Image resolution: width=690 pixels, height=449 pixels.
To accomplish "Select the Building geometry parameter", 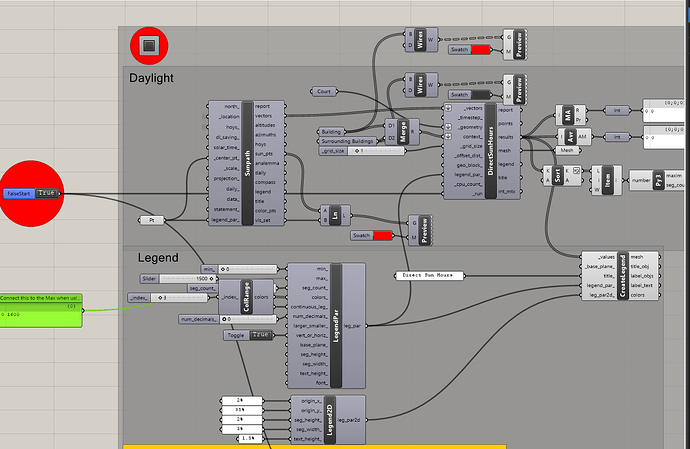I will [331, 132].
